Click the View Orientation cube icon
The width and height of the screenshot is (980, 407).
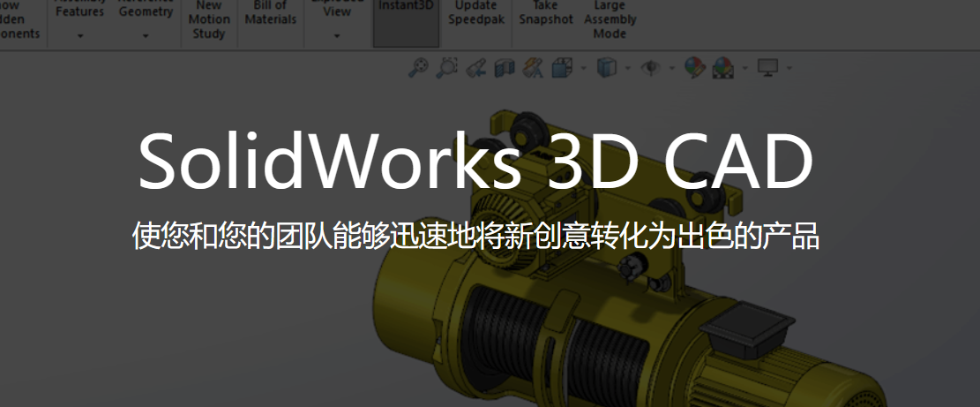coord(562,67)
